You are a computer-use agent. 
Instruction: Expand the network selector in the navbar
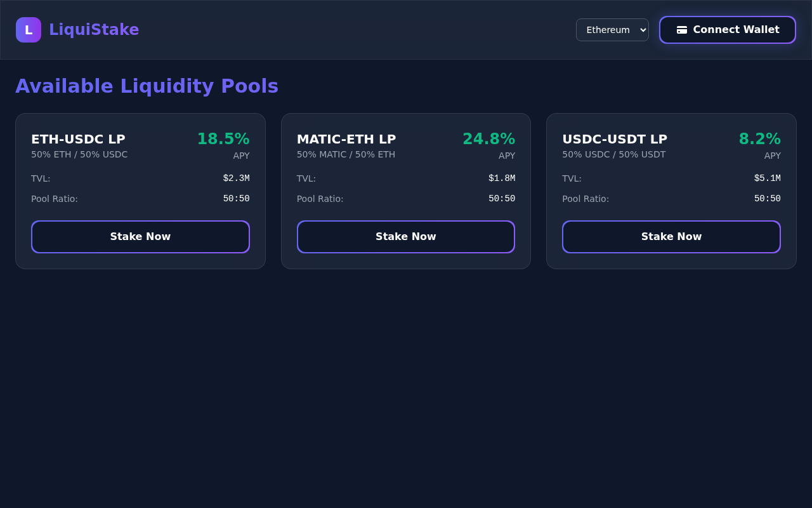612,29
